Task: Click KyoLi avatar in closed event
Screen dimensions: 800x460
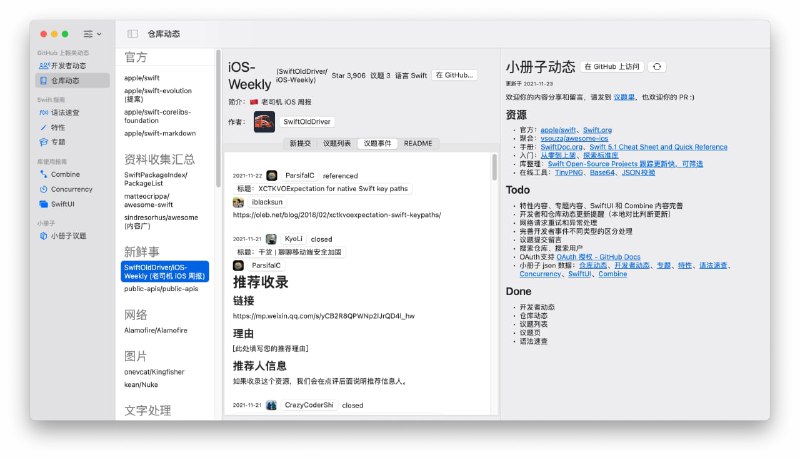Action: (271, 239)
